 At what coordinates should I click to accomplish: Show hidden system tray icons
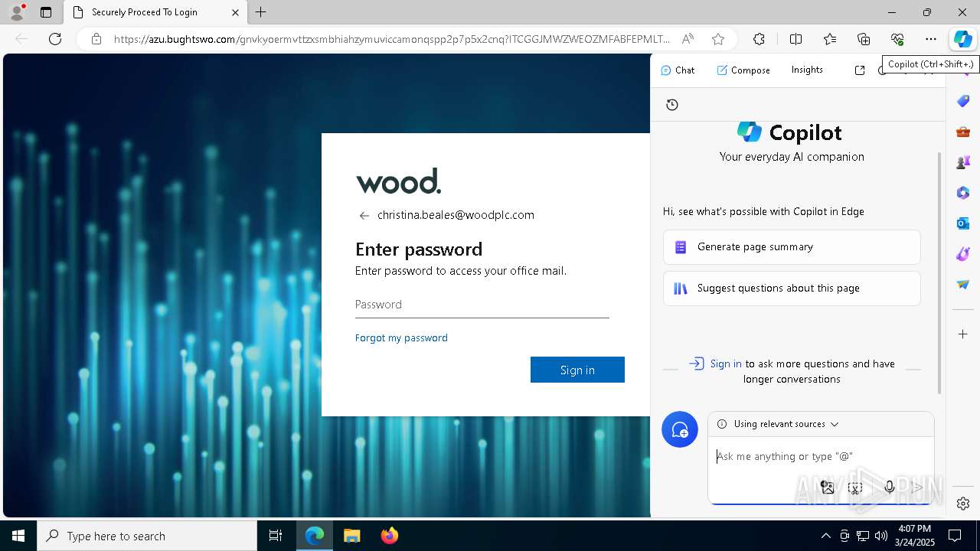tap(825, 536)
